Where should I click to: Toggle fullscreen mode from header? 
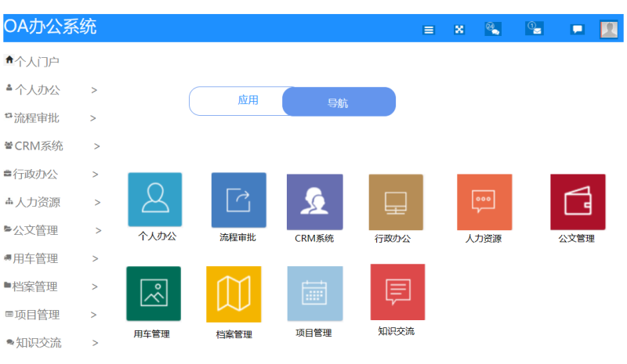pos(459,30)
